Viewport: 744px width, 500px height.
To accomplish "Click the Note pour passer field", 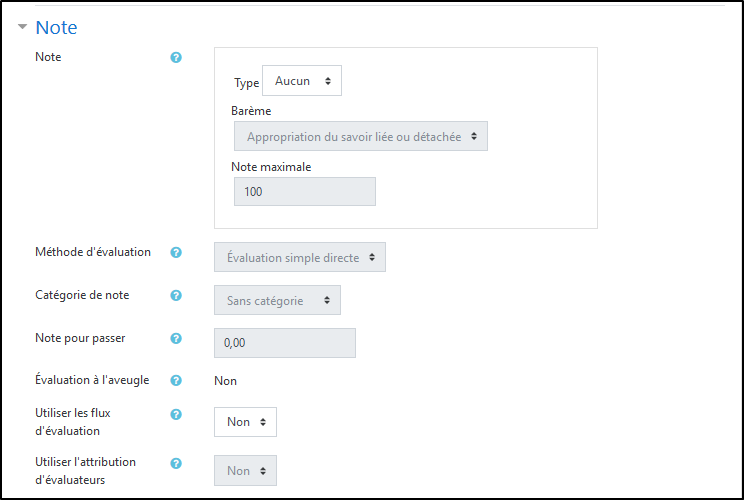I will tap(285, 343).
